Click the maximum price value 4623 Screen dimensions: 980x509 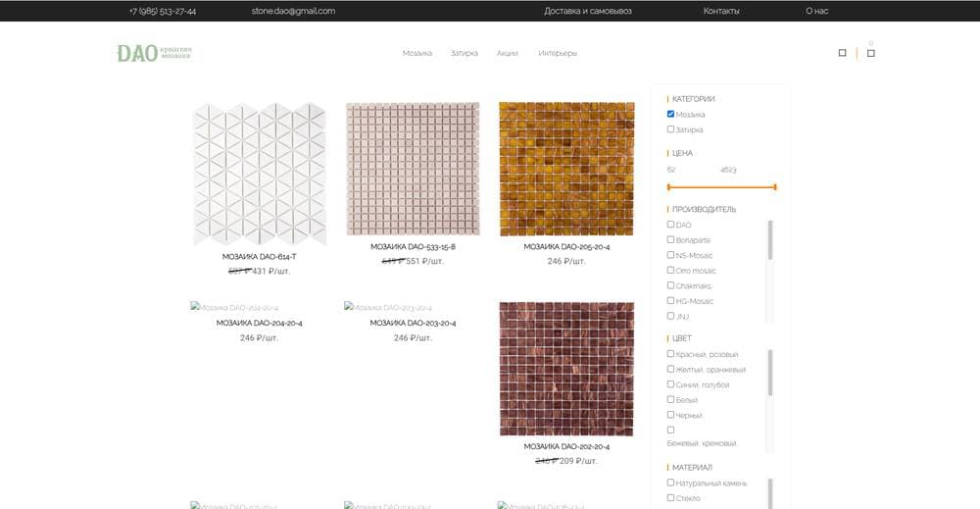pos(728,170)
